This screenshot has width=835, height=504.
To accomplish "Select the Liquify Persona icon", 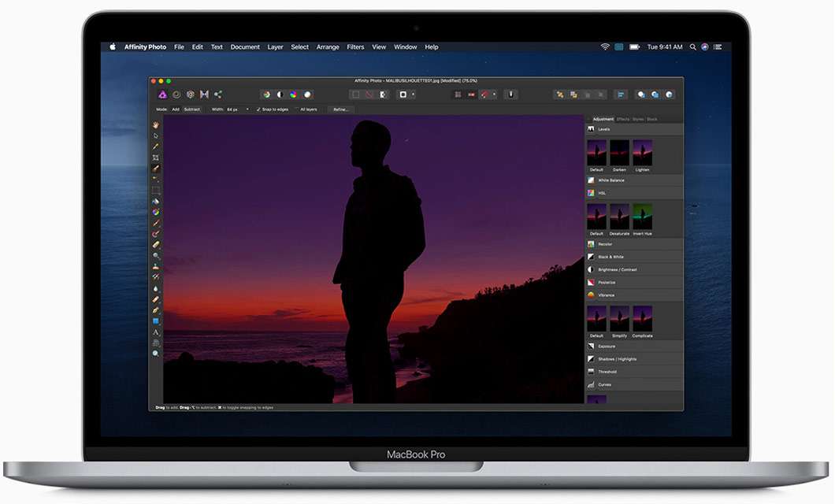I will [x=176, y=94].
